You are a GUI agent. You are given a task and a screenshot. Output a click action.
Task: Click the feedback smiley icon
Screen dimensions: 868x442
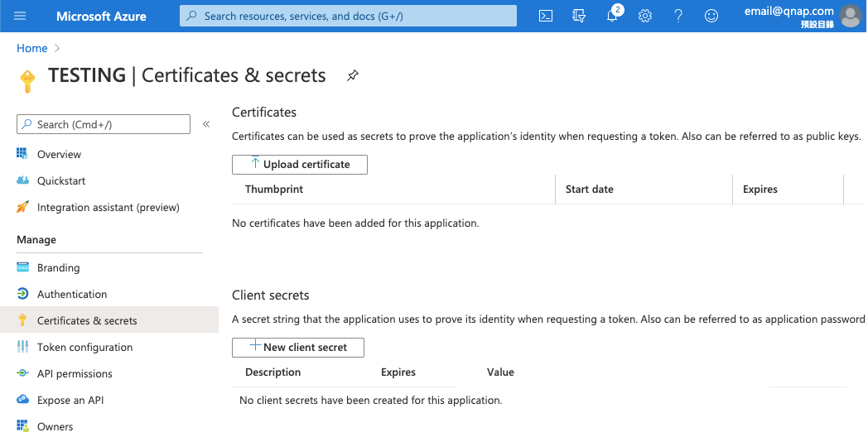pos(711,16)
